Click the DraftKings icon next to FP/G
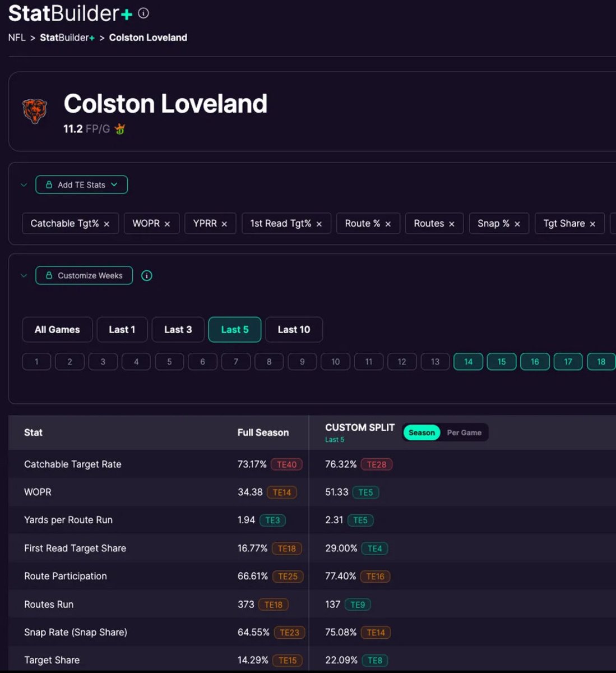Screen dimensions: 616x673 [x=119, y=129]
